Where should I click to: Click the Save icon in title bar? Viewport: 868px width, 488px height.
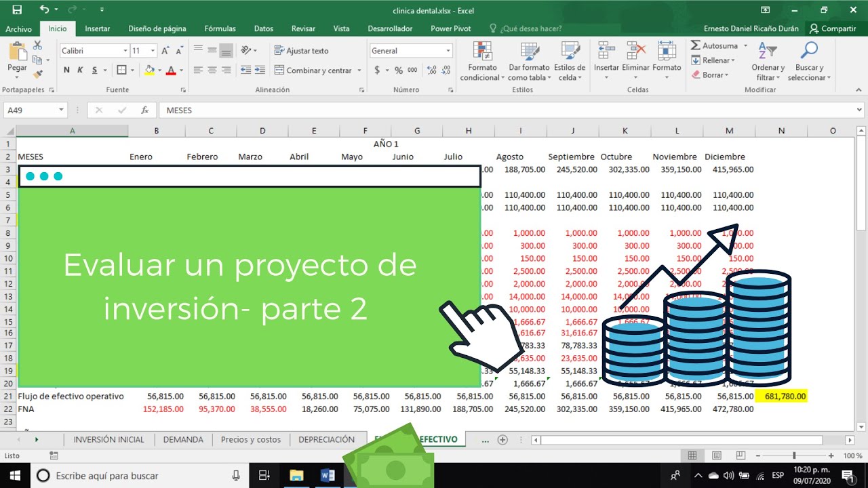pos(16,10)
